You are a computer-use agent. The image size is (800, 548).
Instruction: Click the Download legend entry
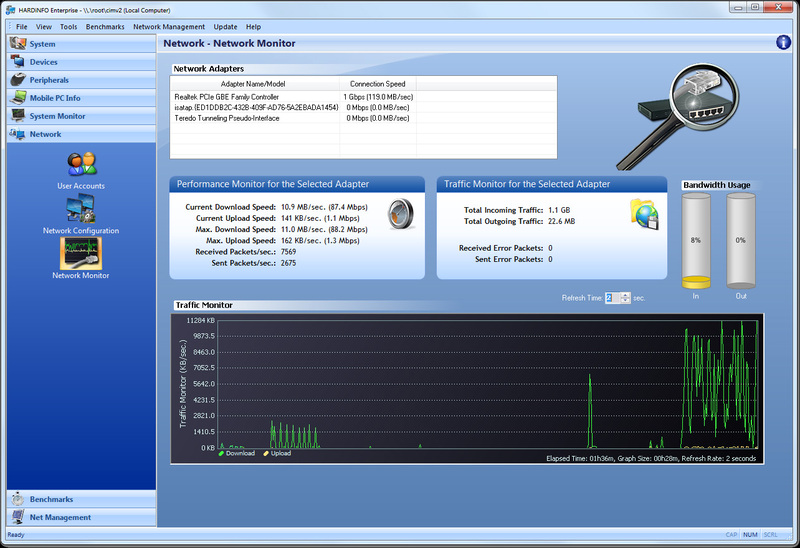[237, 453]
